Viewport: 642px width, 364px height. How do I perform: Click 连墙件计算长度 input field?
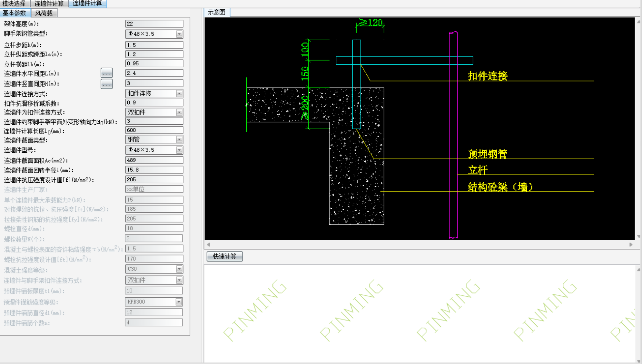154,130
